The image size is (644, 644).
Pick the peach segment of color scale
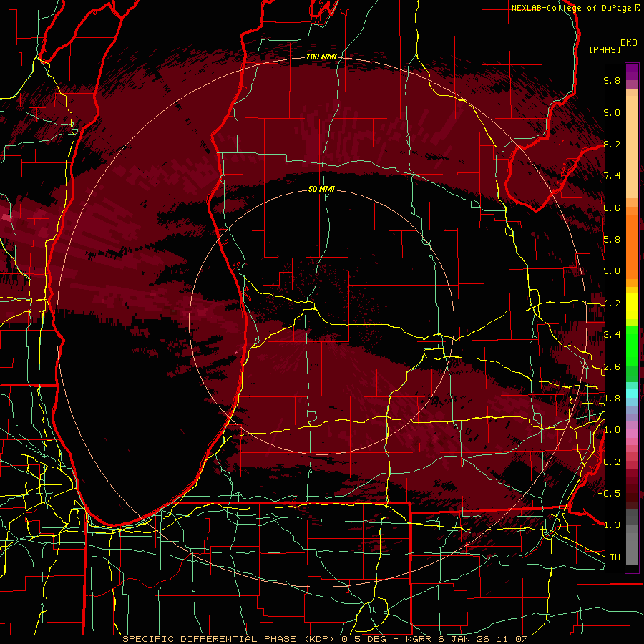click(x=632, y=148)
